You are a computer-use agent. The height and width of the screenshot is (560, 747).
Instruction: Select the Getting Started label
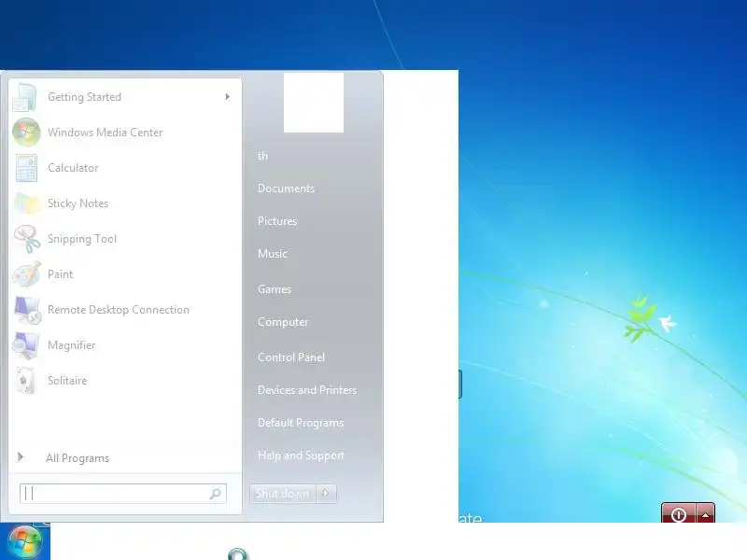click(84, 97)
